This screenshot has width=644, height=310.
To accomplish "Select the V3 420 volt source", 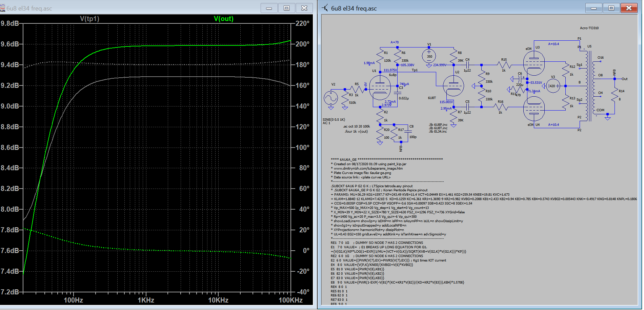I will click(553, 86).
